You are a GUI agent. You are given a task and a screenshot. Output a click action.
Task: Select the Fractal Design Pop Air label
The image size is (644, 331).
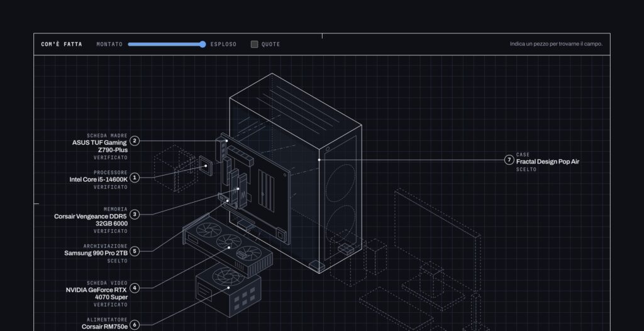pyautogui.click(x=548, y=162)
